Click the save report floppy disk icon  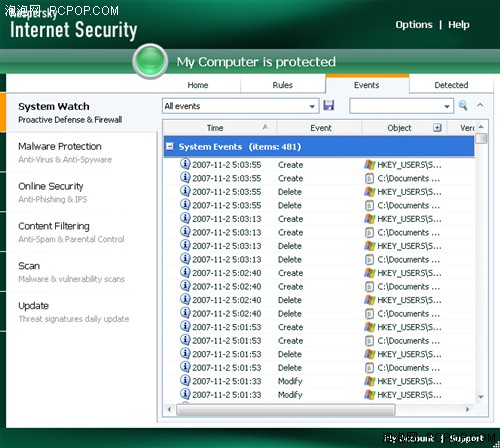coord(329,105)
